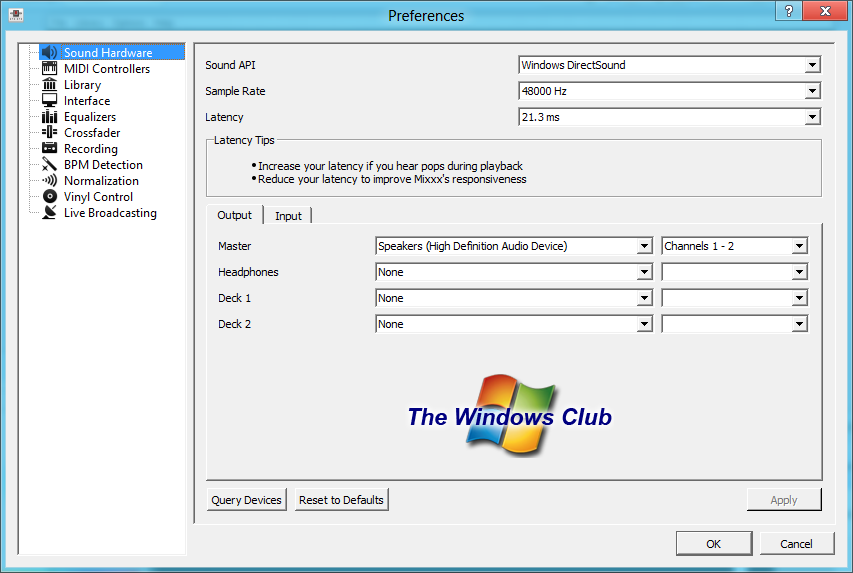Screen dimensions: 853x573
Task: Open the Headphones device dropdown
Action: [x=514, y=272]
